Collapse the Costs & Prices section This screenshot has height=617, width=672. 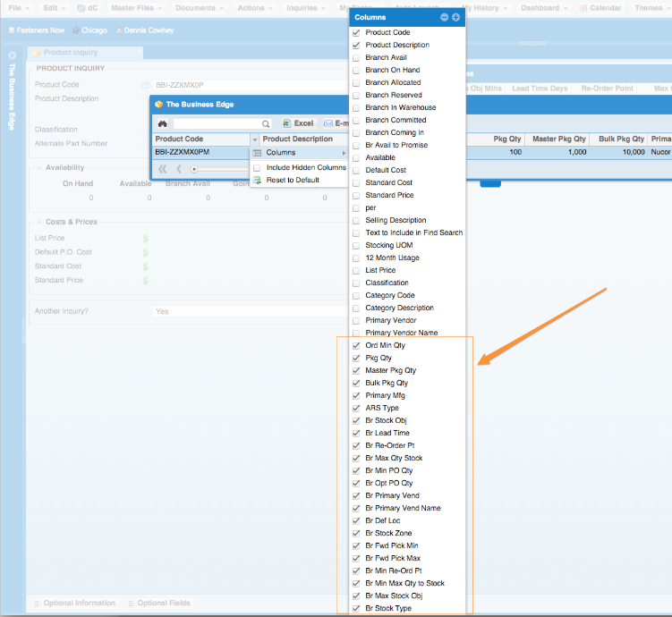pyautogui.click(x=39, y=223)
